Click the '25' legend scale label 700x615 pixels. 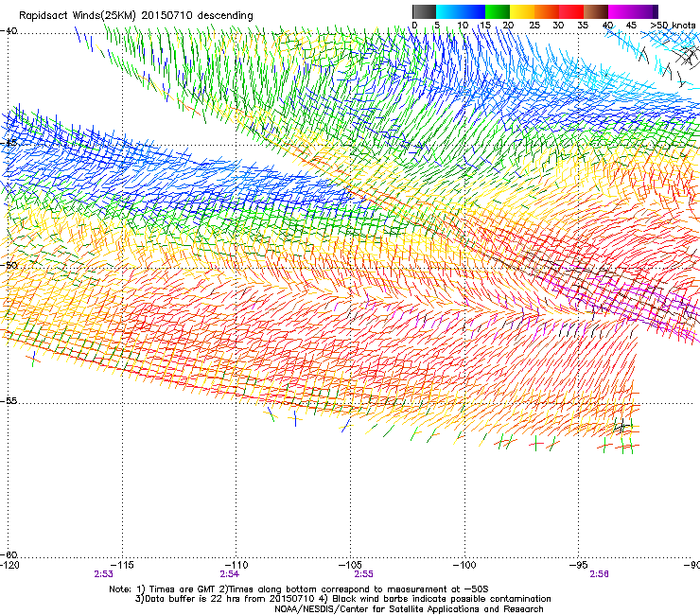coord(534,25)
